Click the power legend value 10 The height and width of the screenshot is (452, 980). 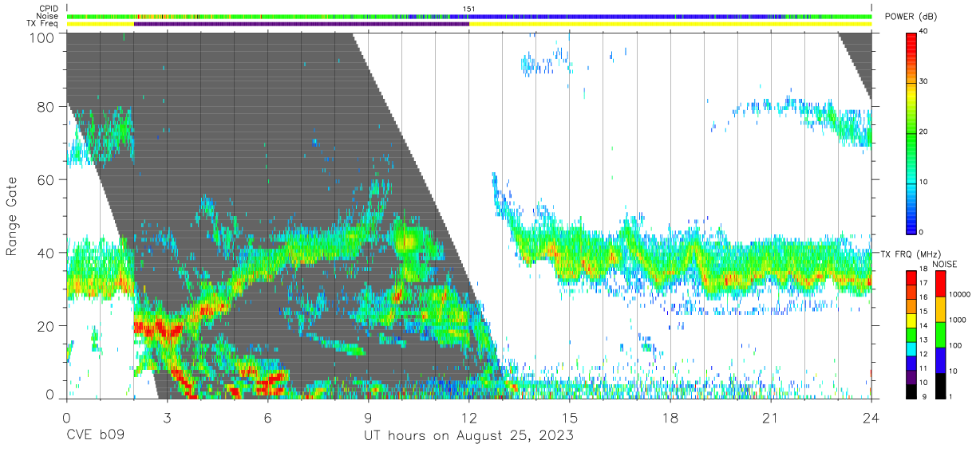click(x=924, y=182)
